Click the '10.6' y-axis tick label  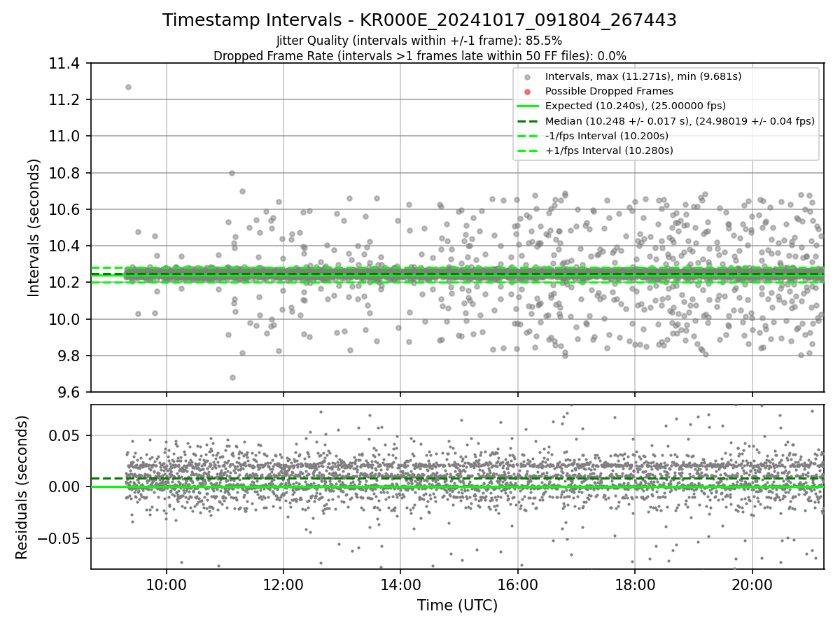tap(65, 209)
